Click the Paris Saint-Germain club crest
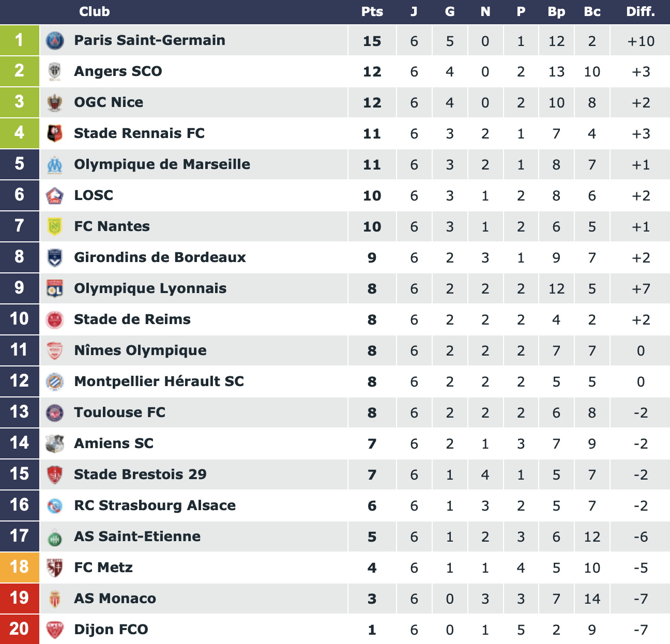The height and width of the screenshot is (644, 670). (x=55, y=40)
